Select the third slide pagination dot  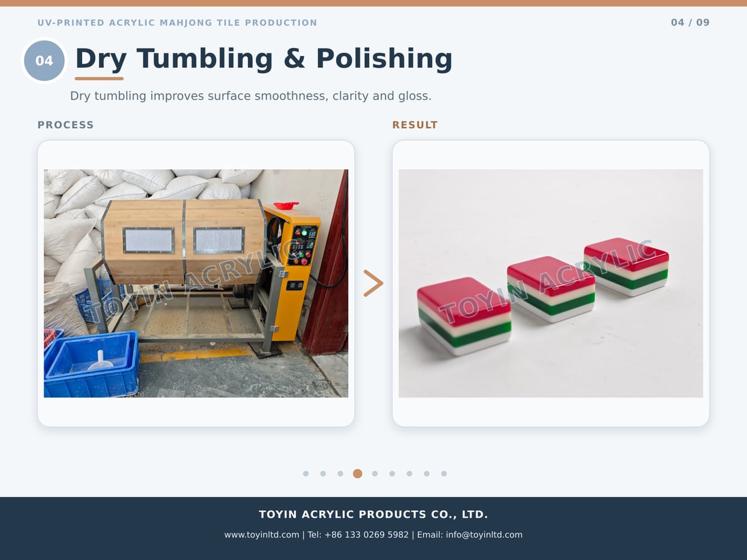point(341,474)
